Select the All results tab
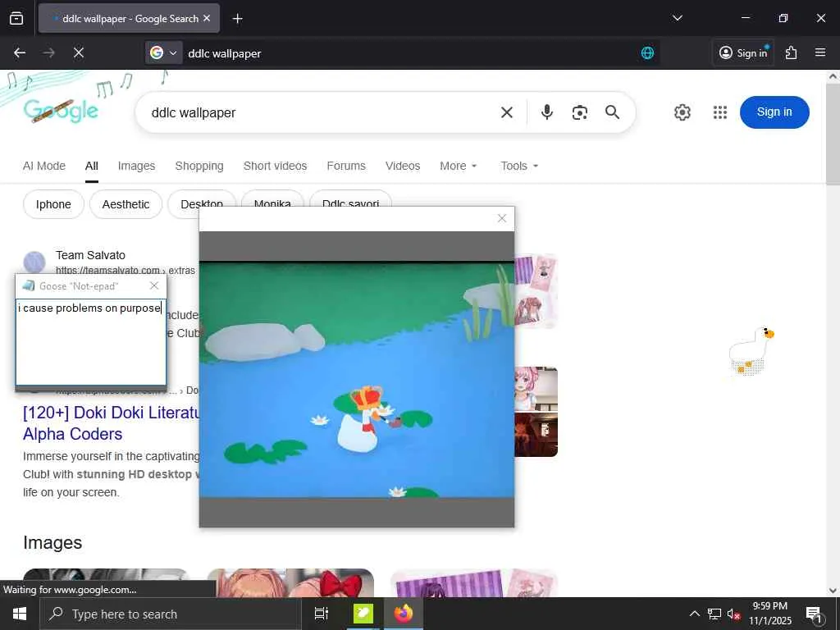Screen dimensions: 840x630 (x=92, y=166)
